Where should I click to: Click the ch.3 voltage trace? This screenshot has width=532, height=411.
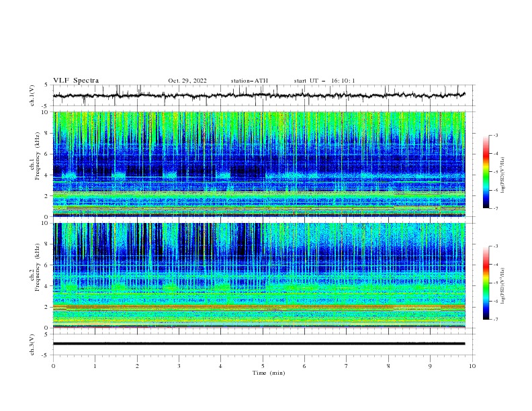click(x=259, y=344)
